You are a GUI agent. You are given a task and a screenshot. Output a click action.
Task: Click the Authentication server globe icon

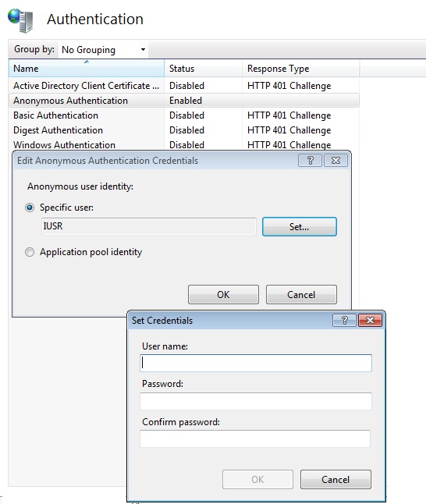20,20
